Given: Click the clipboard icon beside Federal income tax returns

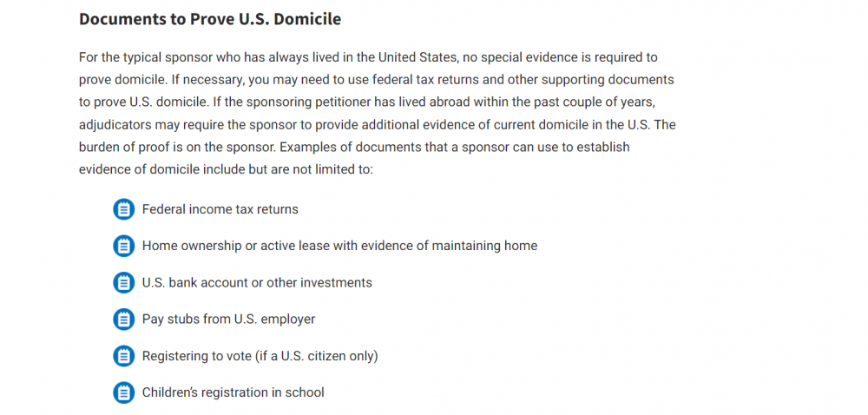Looking at the screenshot, I should (x=124, y=209).
